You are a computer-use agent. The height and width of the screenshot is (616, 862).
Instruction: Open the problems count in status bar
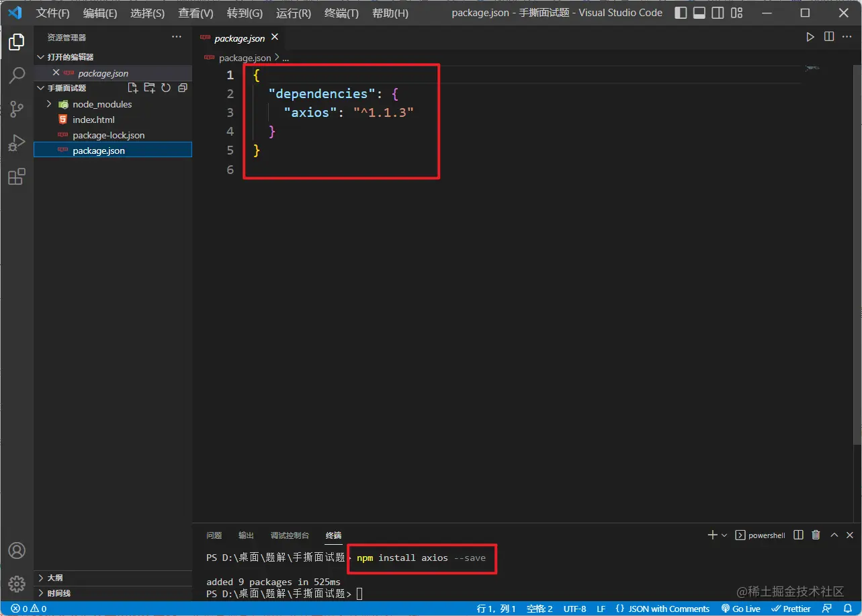pyautogui.click(x=28, y=609)
